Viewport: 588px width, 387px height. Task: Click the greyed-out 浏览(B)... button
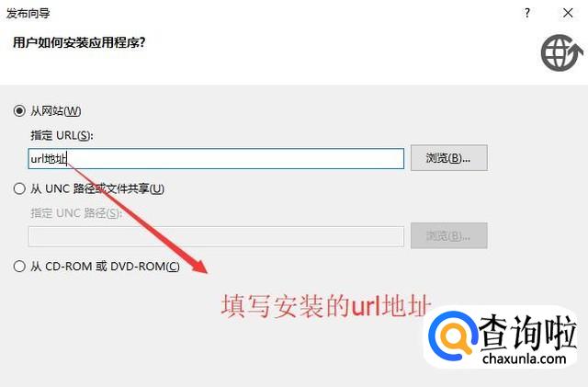(449, 235)
